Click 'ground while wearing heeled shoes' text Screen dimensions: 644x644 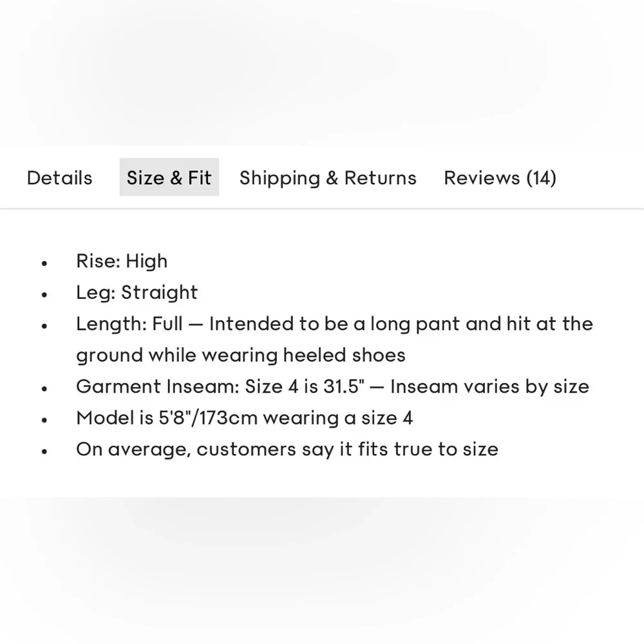[241, 355]
